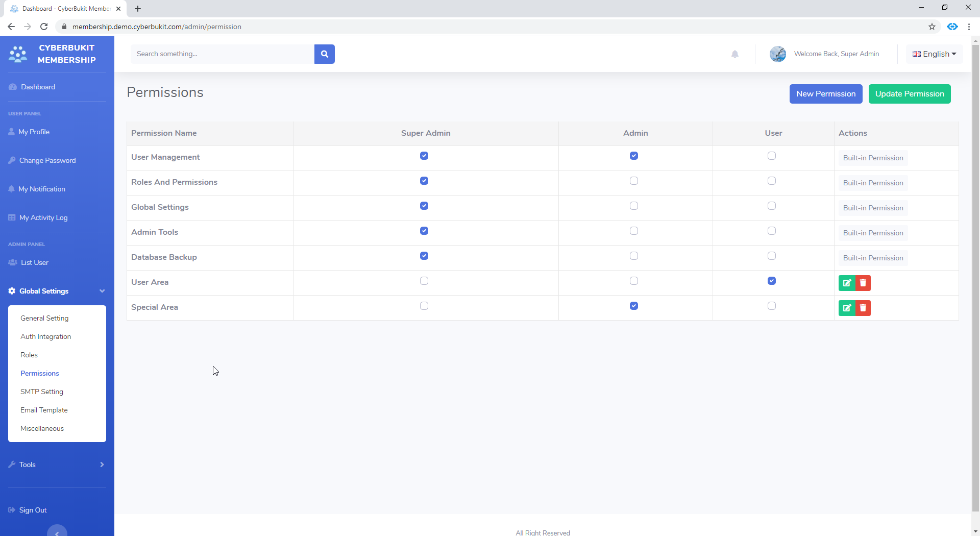The width and height of the screenshot is (980, 536).
Task: Open the notifications bell icon
Action: coord(734,54)
